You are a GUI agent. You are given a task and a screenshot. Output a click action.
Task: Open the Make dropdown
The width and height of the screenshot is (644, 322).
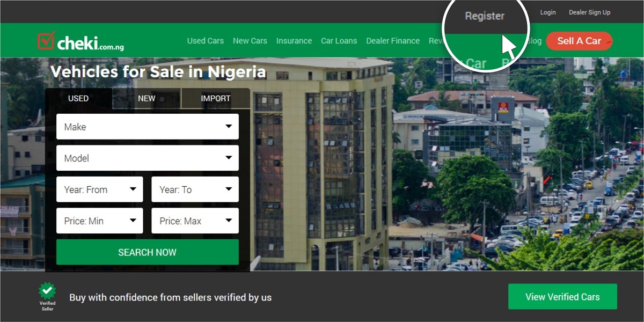click(x=148, y=127)
